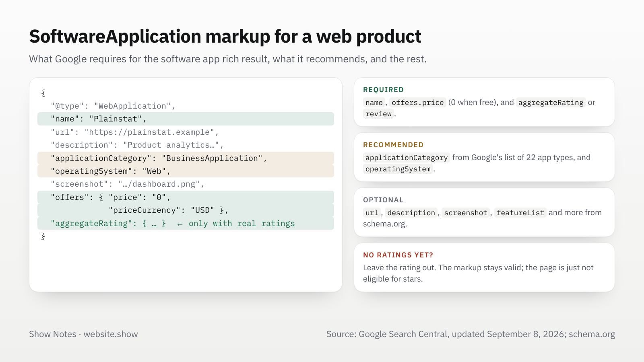Click the 'screenshot' chip in Optional card
Image resolution: width=644 pixels, height=362 pixels.
click(466, 213)
